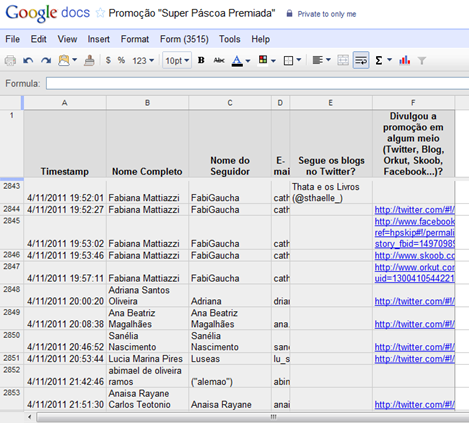Open the Help menu
The width and height of the screenshot is (469, 423).
[260, 39]
